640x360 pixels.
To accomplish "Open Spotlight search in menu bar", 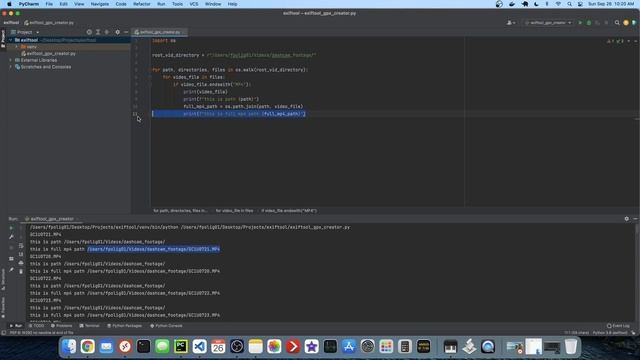I will tap(569, 4).
